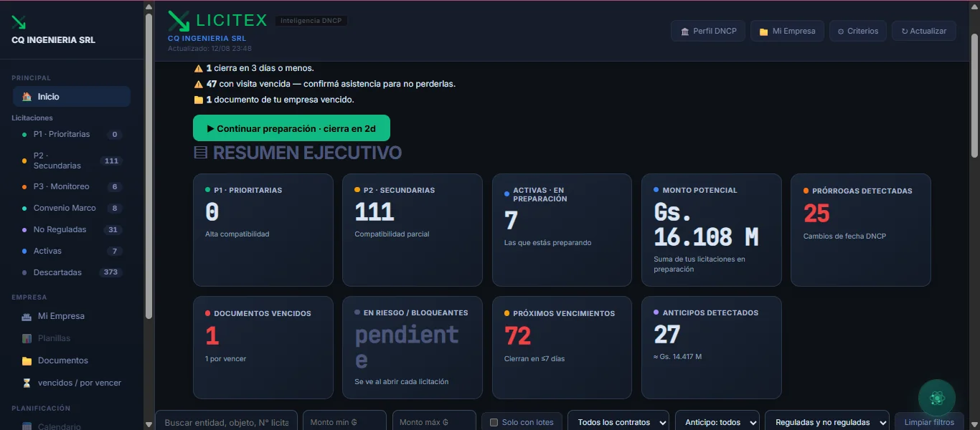Viewport: 980px width, 430px height.
Task: Open the Monto Potencial card
Action: (711, 230)
